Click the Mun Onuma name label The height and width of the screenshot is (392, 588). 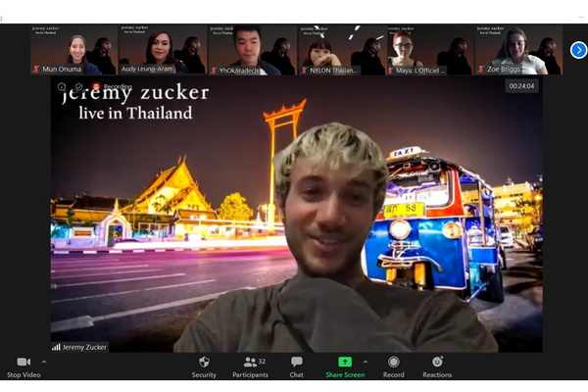62,70
